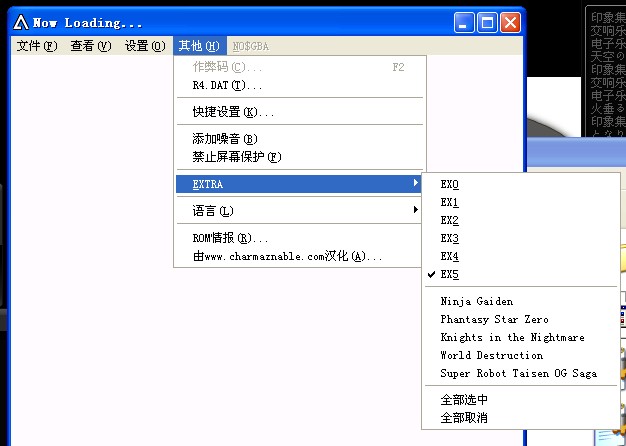
Task: Select the EX4 option
Action: (x=521, y=256)
